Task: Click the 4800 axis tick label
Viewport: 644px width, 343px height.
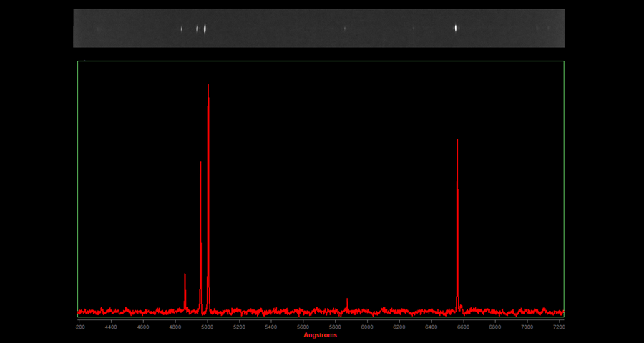Action: click(175, 327)
